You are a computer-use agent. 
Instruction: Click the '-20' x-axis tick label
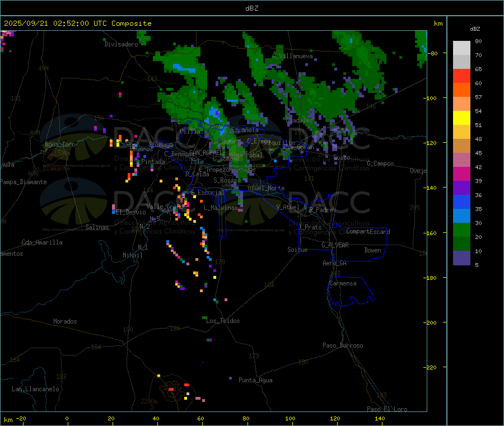point(21,418)
